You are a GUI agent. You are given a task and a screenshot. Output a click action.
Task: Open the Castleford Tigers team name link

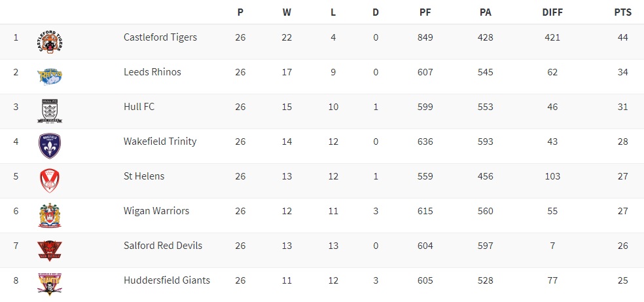(160, 37)
